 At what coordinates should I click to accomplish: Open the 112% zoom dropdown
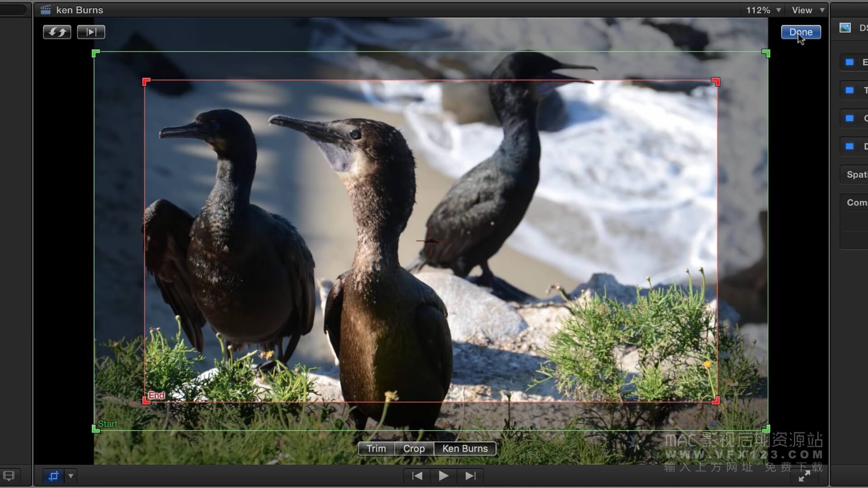point(763,10)
